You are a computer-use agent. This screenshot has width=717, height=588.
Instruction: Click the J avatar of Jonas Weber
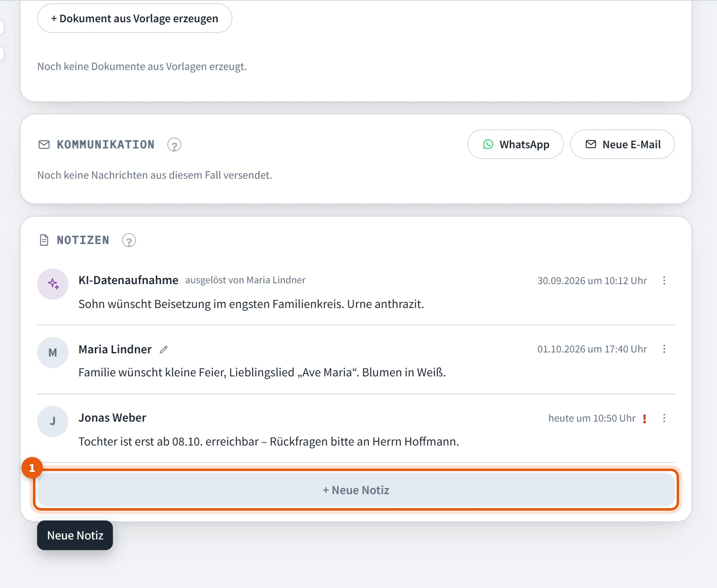coord(53,421)
